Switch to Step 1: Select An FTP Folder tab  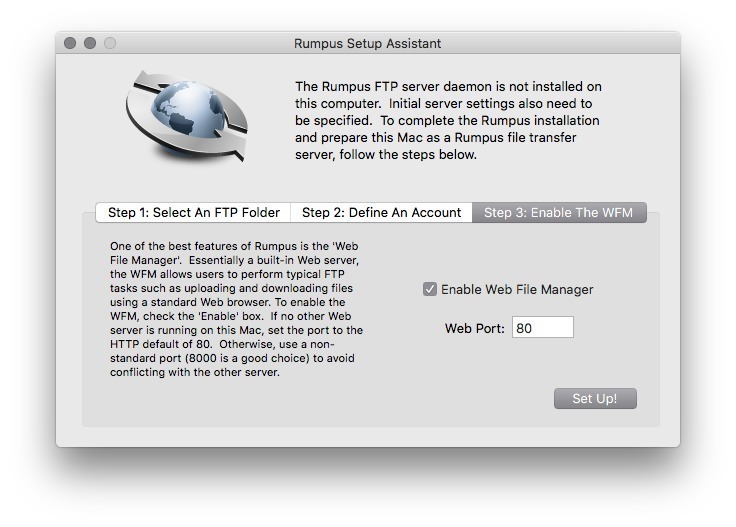[x=193, y=213]
